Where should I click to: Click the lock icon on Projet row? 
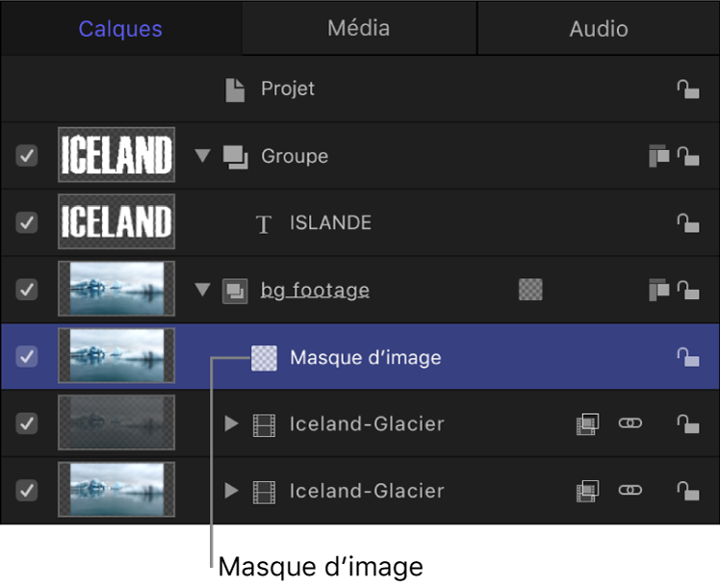(687, 89)
